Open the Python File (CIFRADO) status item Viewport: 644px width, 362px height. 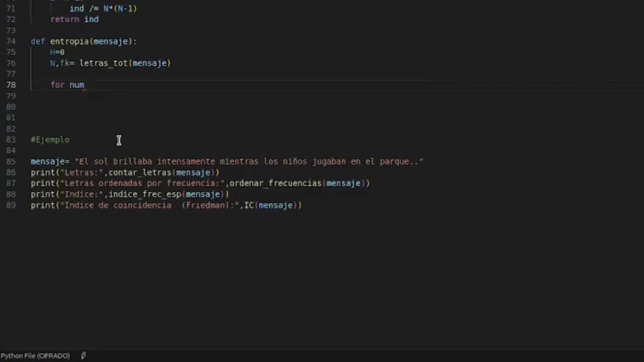pos(35,355)
